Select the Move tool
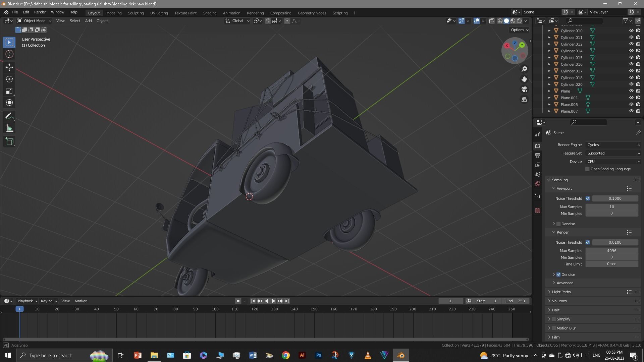 coord(9,67)
